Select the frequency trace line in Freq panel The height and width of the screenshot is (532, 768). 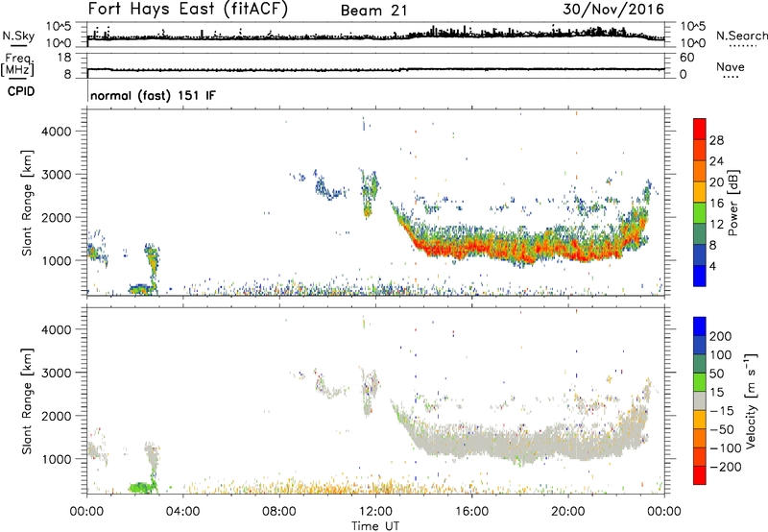(x=375, y=69)
